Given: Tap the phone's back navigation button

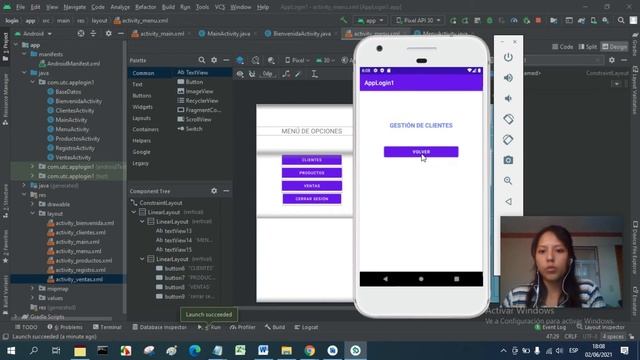Looking at the screenshot, I should click(x=386, y=279).
